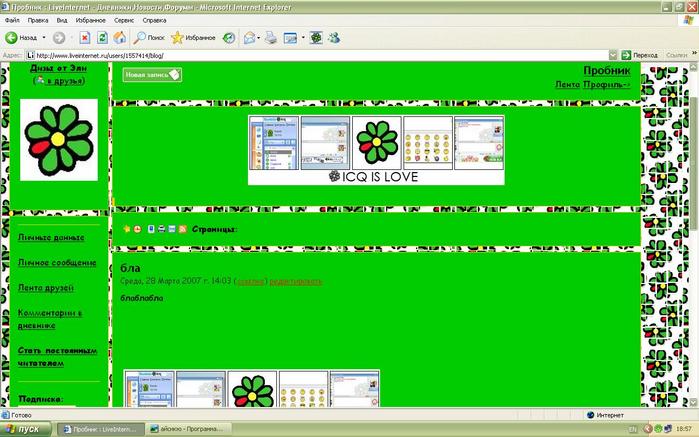Expand the Mail button dropdown arrow
699x437 pixels.
pos(259,38)
